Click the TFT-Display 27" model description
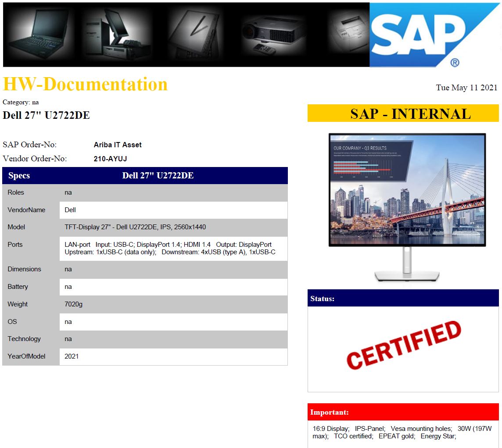502x448 pixels. click(135, 227)
